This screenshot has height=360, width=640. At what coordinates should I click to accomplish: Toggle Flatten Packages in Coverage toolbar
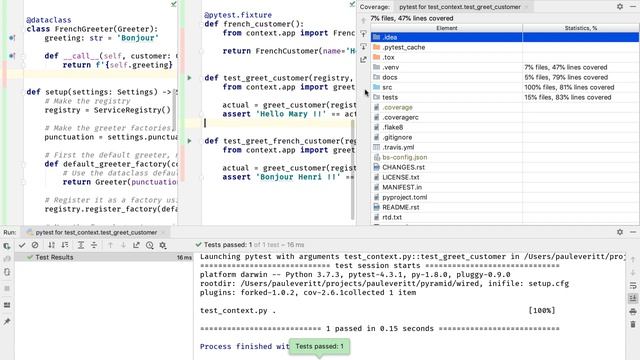363,33
